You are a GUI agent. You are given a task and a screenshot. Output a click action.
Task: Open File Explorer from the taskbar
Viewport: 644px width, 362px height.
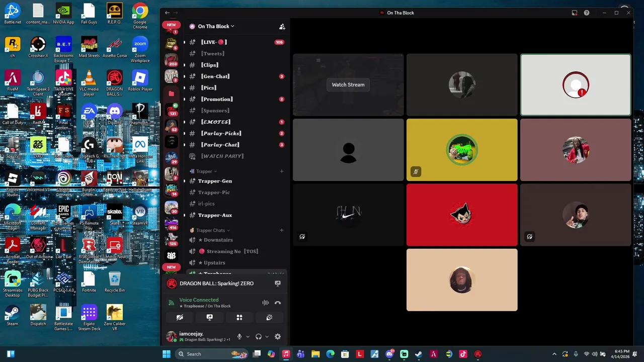(x=315, y=354)
